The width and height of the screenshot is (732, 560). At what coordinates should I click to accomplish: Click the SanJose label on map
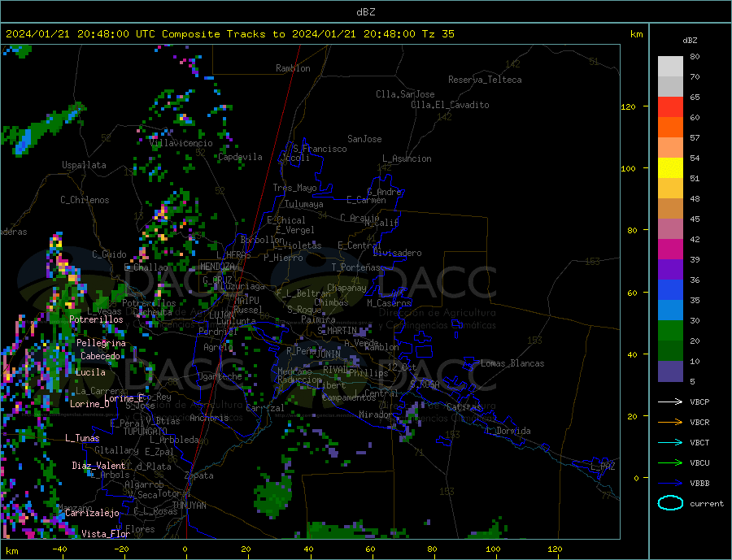coord(364,139)
